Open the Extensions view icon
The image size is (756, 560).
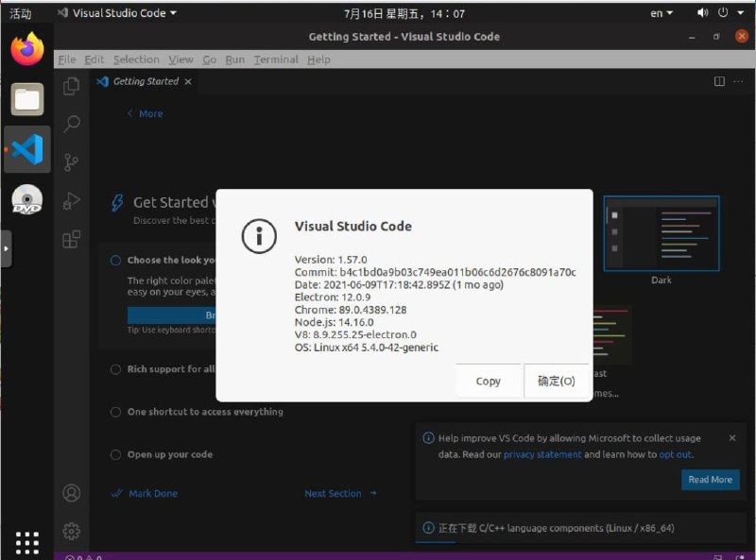pos(71,240)
